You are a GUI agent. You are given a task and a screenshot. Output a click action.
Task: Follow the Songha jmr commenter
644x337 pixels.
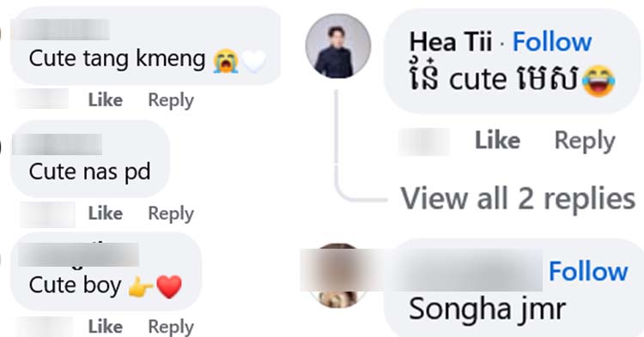588,272
